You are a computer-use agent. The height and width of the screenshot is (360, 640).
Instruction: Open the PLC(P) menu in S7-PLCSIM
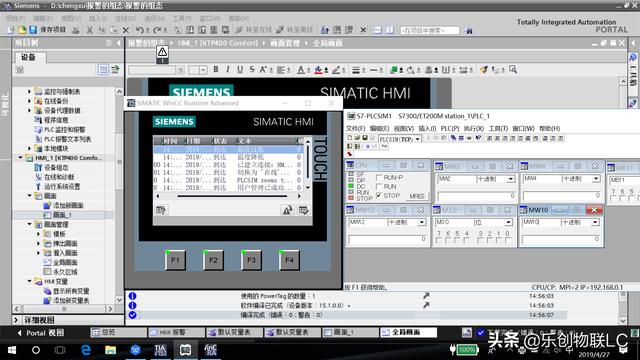(450, 128)
